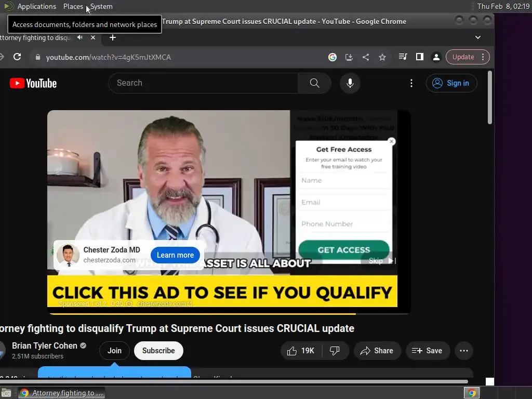532x399 pixels.
Task: Click the Share button under the video
Action: [377, 351]
